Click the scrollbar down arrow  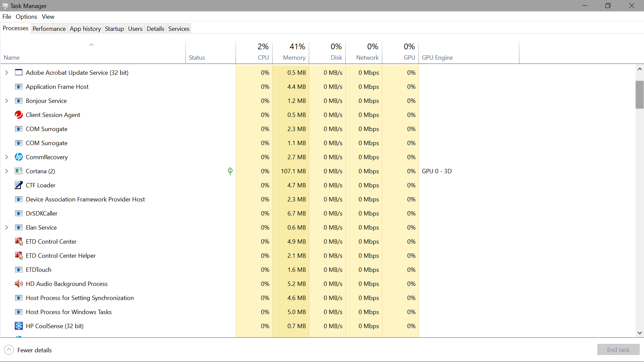click(x=640, y=333)
